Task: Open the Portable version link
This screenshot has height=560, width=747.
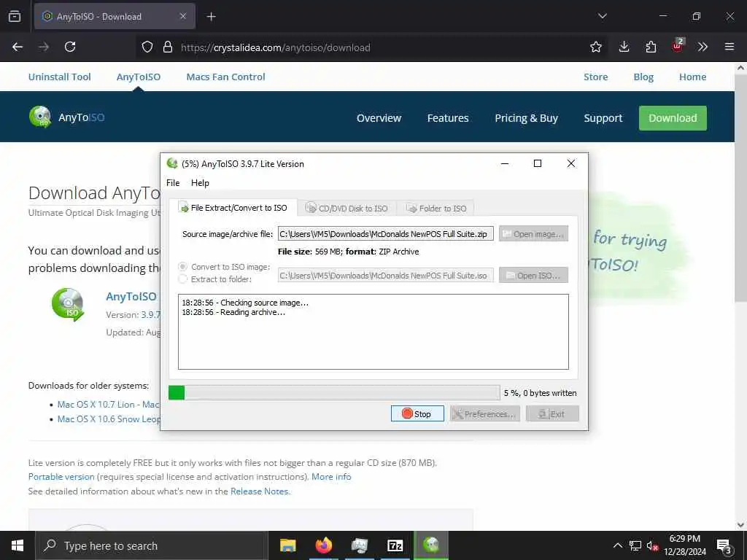Action: pyautogui.click(x=61, y=477)
